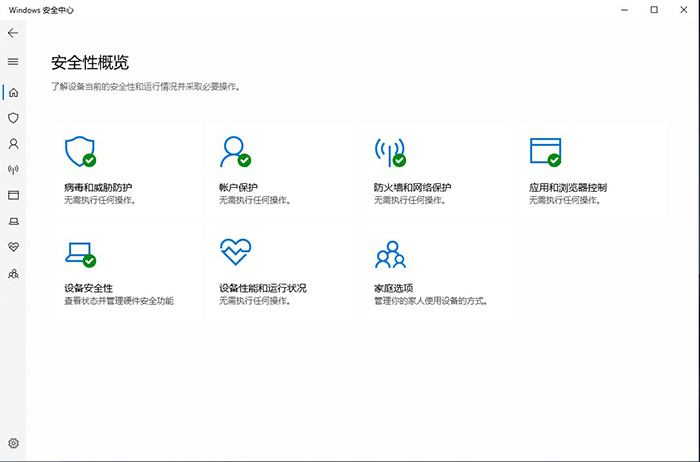This screenshot has width=700, height=462.
Task: Click 管理你的家人使用设备的方式 description text
Action: (x=430, y=301)
